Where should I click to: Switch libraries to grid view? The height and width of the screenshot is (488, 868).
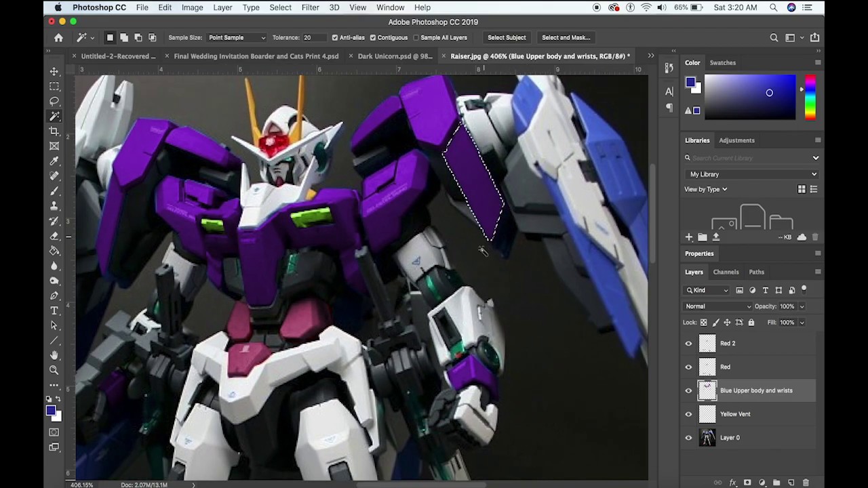pos(802,190)
